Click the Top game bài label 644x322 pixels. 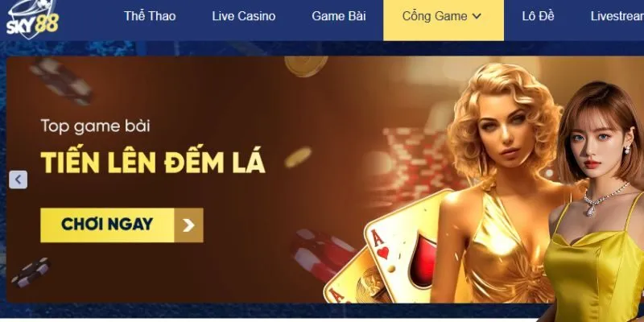click(x=95, y=126)
